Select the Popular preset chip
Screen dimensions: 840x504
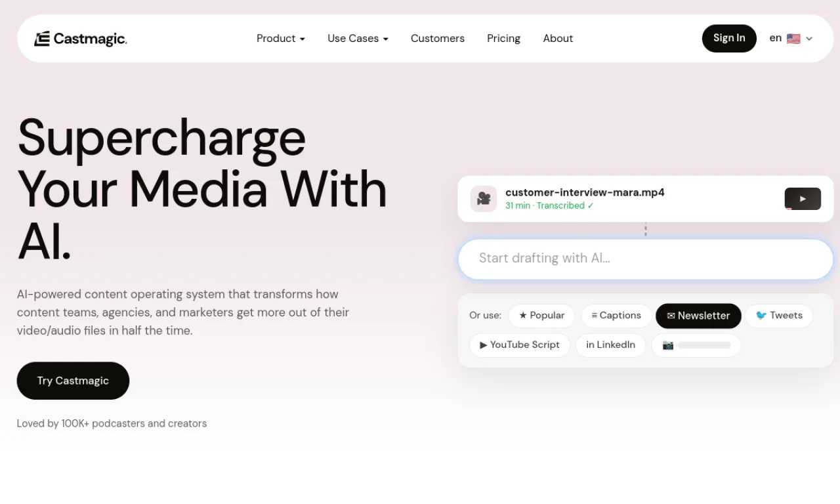coord(541,316)
